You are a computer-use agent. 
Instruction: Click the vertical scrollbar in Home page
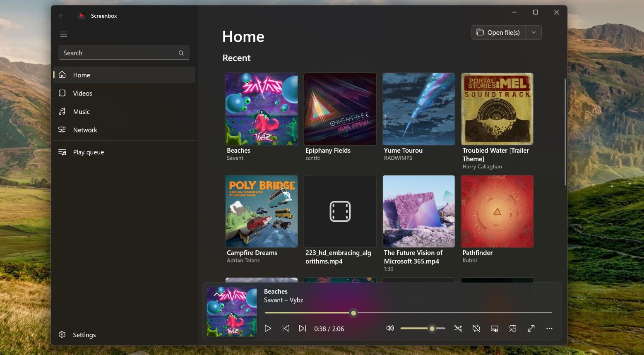click(565, 132)
